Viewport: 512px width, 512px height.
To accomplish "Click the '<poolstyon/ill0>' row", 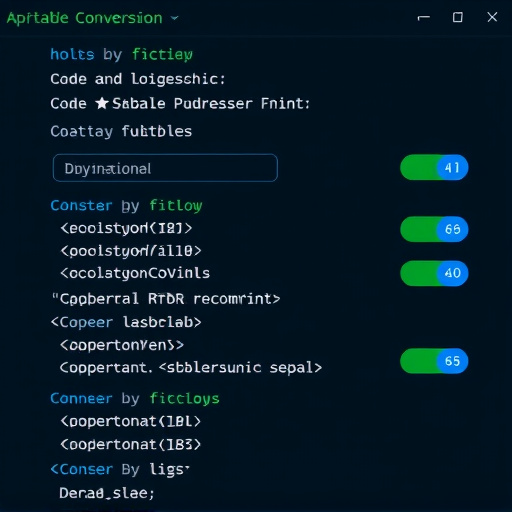I will 131,251.
